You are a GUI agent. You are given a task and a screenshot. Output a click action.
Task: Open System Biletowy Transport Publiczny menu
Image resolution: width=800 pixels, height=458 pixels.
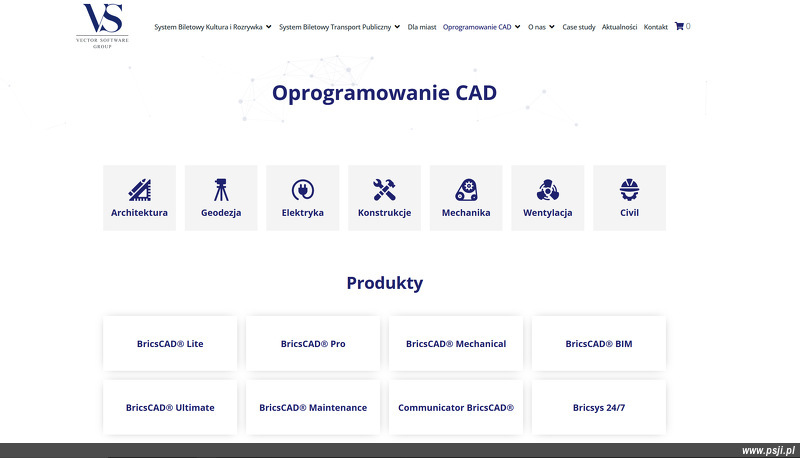click(335, 27)
